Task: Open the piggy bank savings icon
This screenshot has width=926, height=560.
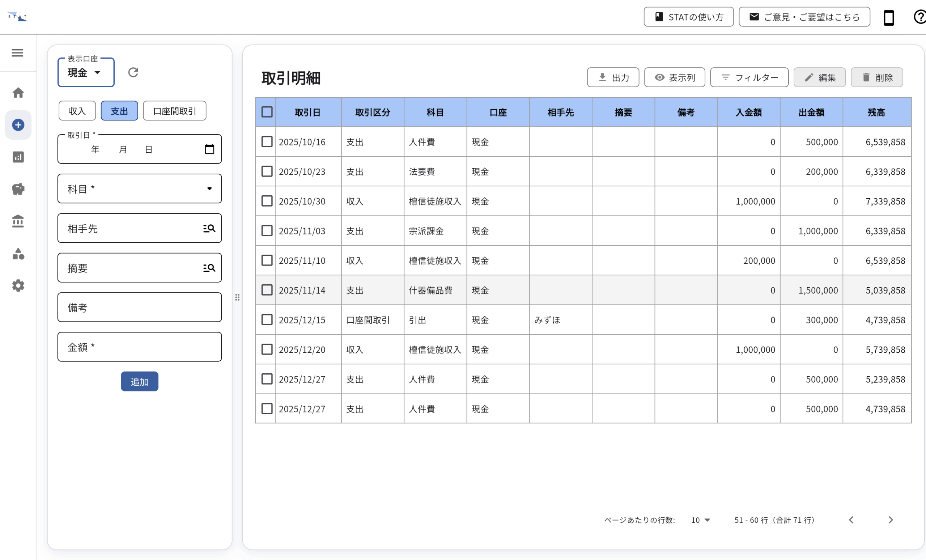Action: (18, 189)
